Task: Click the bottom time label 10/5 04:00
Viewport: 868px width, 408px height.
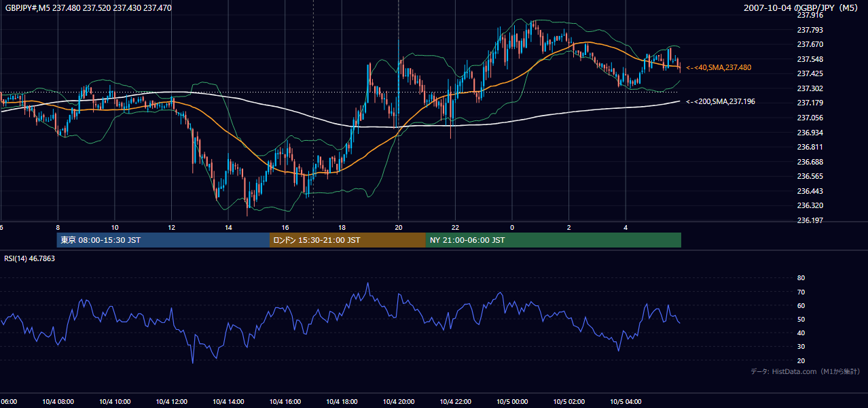Action: click(x=626, y=402)
